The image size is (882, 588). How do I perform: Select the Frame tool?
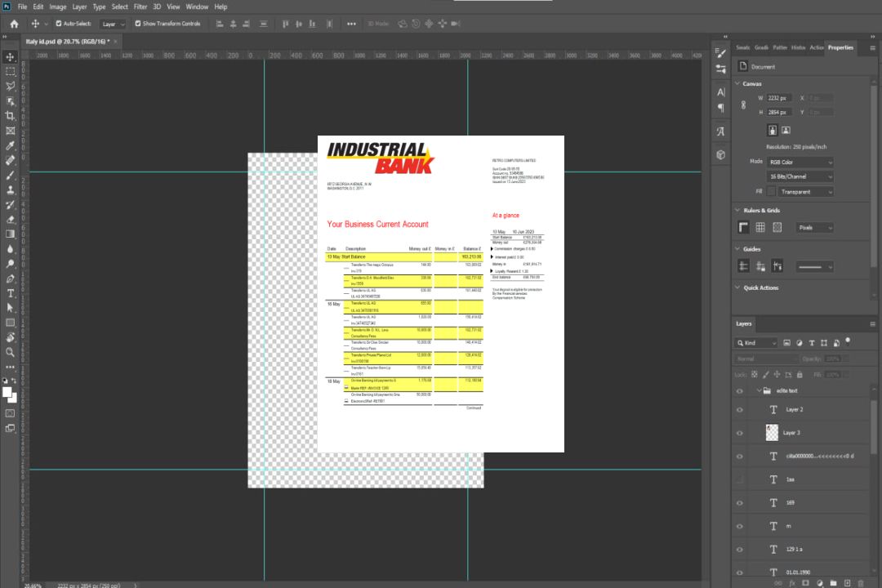coord(10,131)
